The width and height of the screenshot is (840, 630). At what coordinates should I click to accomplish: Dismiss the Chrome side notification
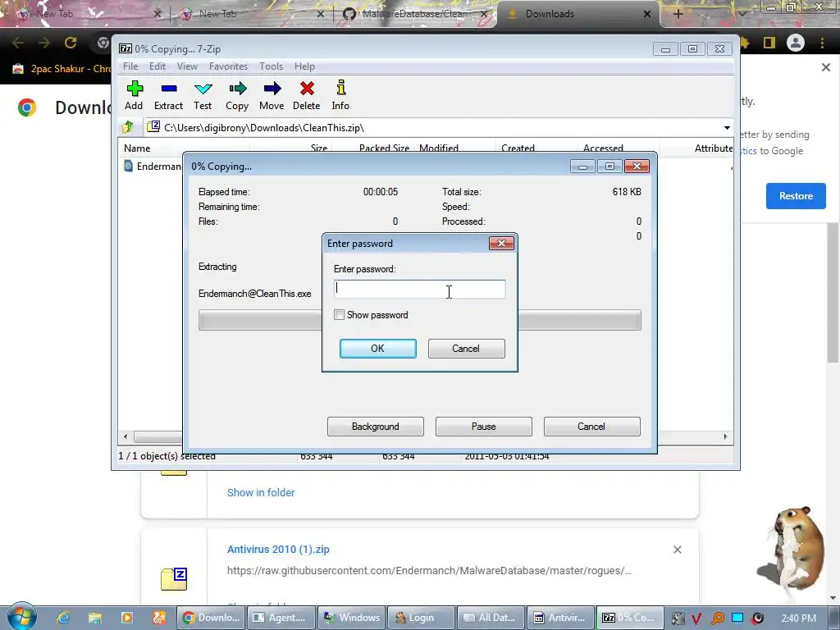pos(825,67)
